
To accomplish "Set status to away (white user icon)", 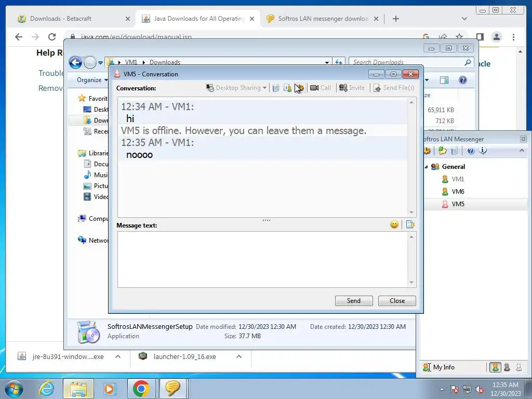I will [518, 367].
